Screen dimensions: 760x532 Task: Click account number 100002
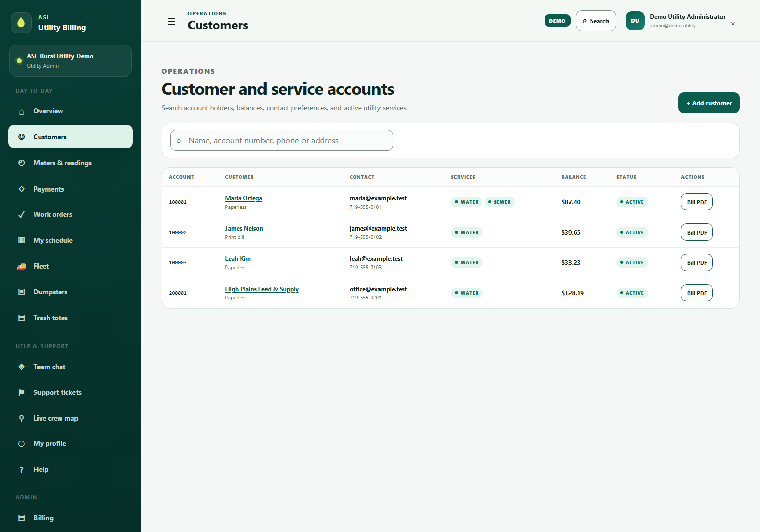[x=178, y=233]
